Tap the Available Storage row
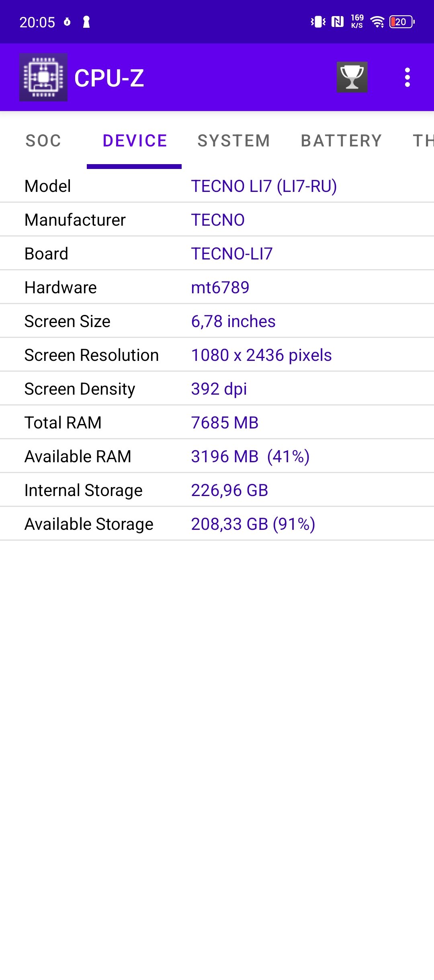 click(217, 524)
